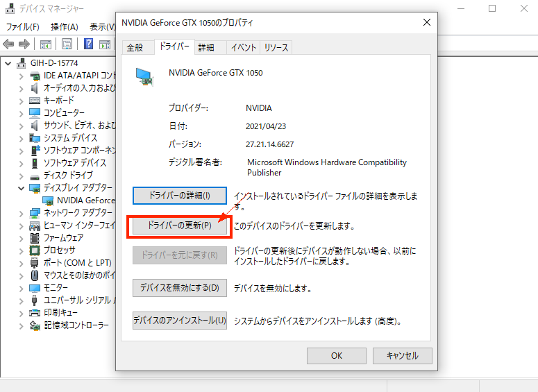Click the システム デバイス folder icon

coord(35,138)
